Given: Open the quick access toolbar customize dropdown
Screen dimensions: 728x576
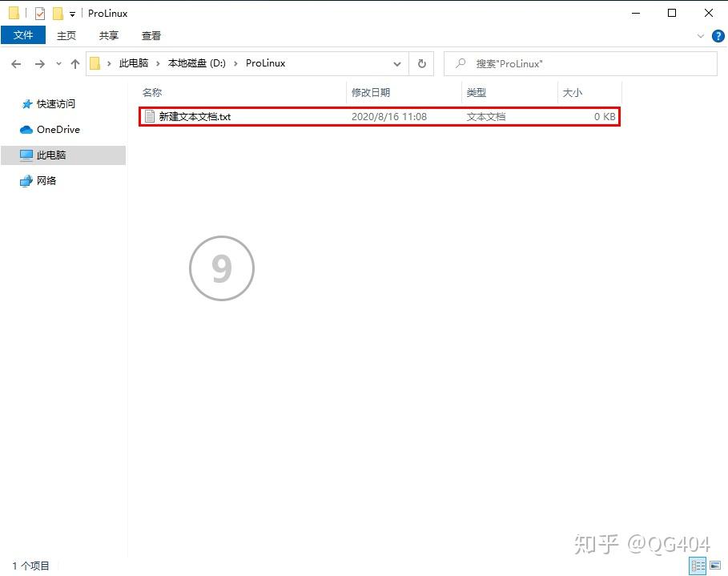Looking at the screenshot, I should coord(72,14).
